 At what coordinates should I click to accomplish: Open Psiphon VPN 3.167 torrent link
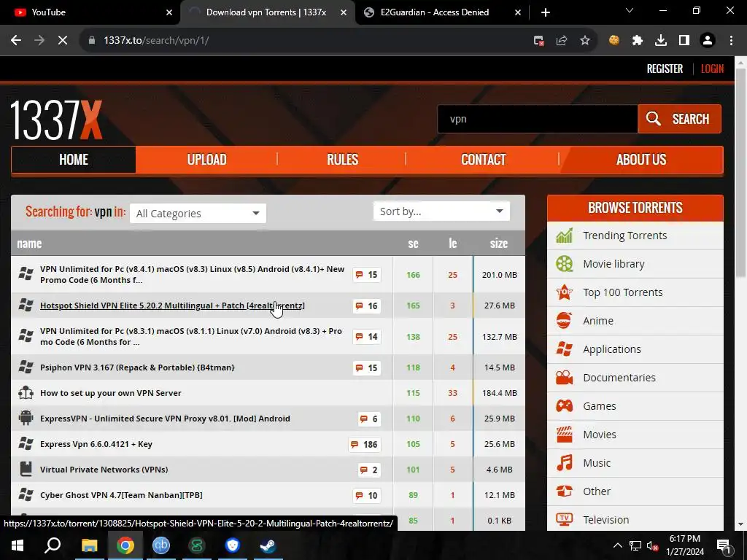tap(137, 367)
